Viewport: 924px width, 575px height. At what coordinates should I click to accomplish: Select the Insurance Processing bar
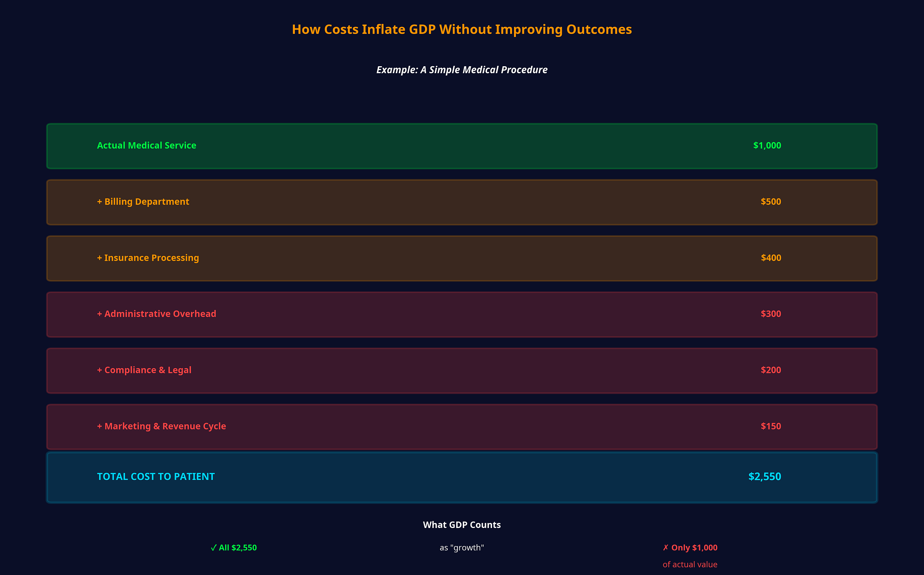pyautogui.click(x=462, y=258)
